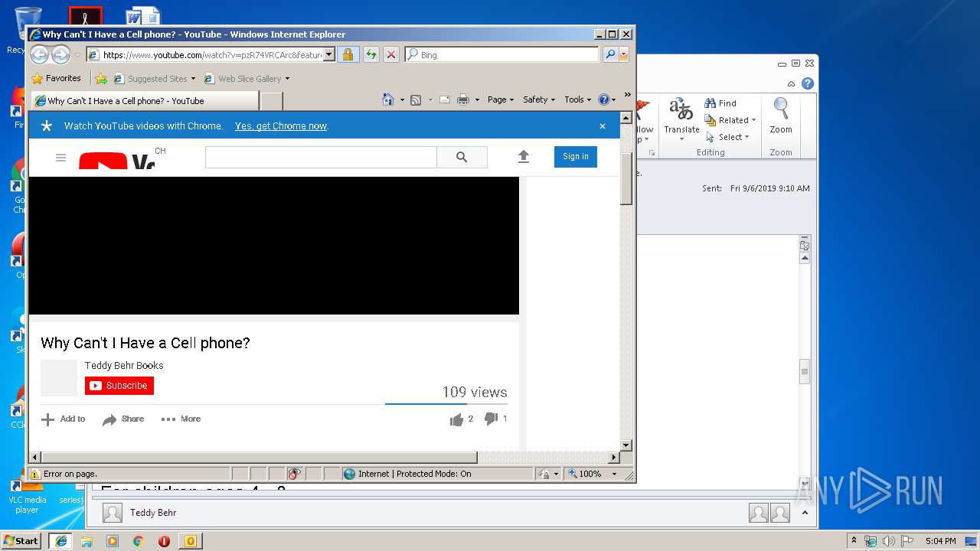Viewport: 980px width, 551px height.
Task: Open the Safety menu
Action: click(x=539, y=99)
